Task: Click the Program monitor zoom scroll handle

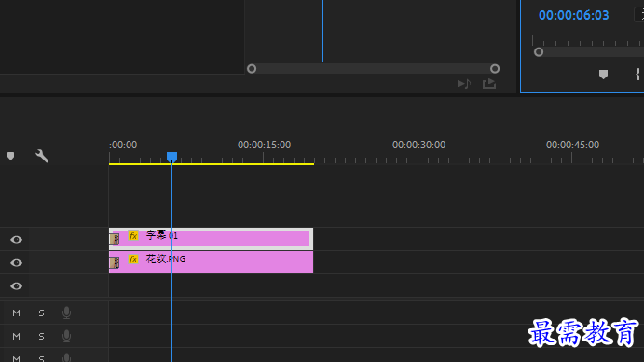Action: click(x=539, y=52)
